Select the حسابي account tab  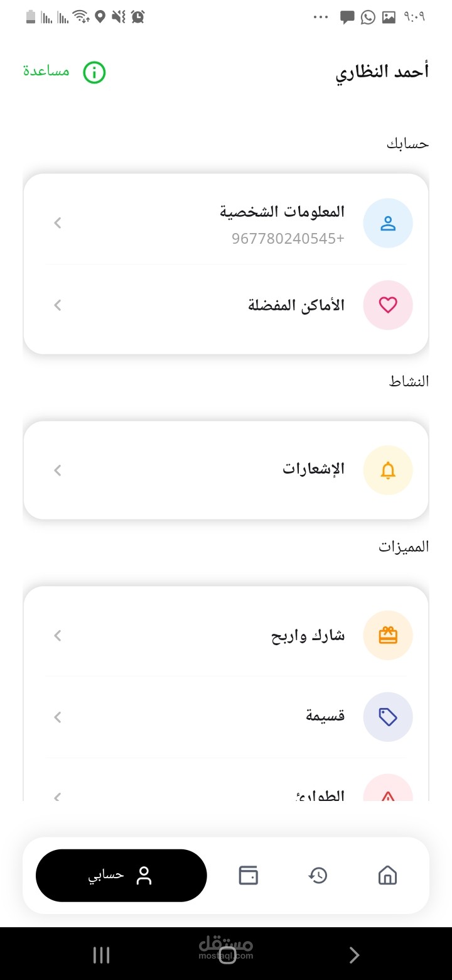[x=121, y=875]
